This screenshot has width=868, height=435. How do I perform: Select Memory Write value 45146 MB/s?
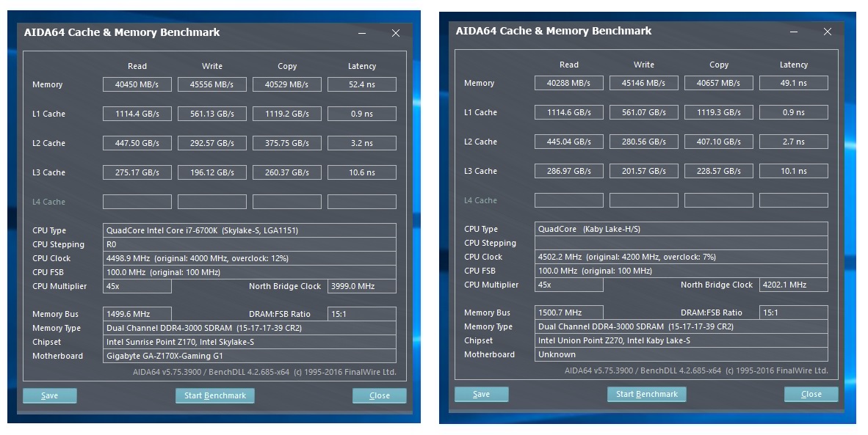coord(644,83)
